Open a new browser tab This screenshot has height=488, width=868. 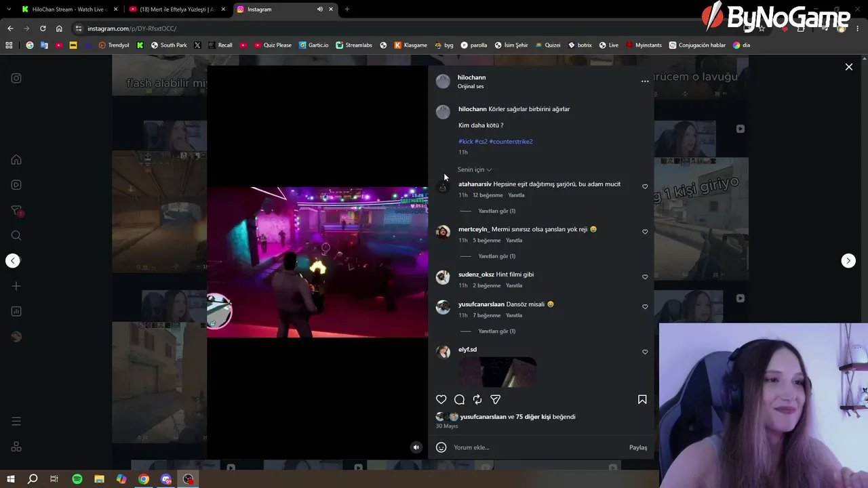347,9
